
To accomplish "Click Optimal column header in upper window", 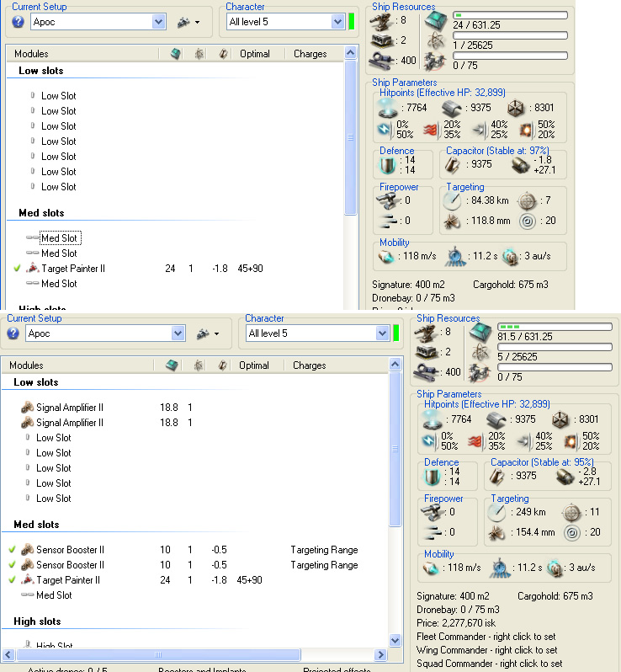I will point(255,54).
